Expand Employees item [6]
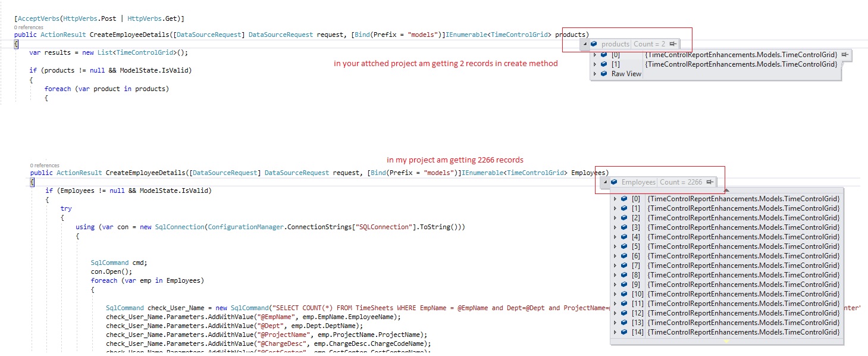Image resolution: width=868 pixels, height=356 pixels. (615, 256)
